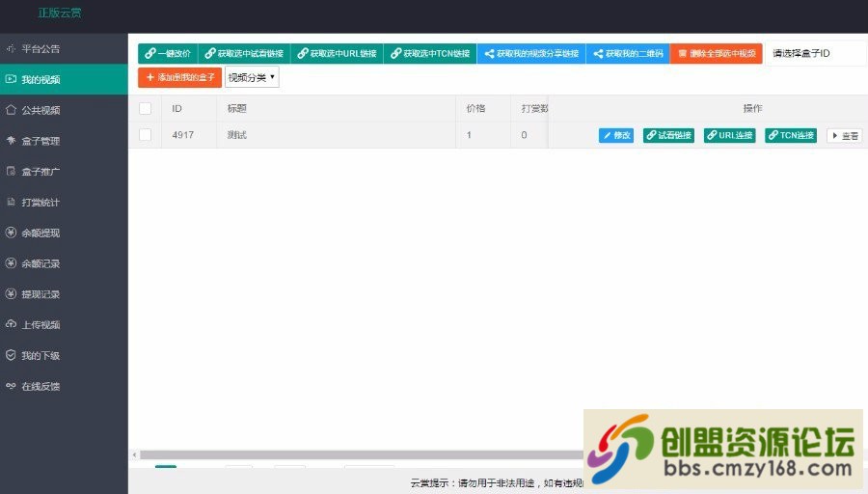Viewport: 868px width, 494px height.
Task: Click the 试看链接 button in row 4917
Action: click(x=668, y=135)
